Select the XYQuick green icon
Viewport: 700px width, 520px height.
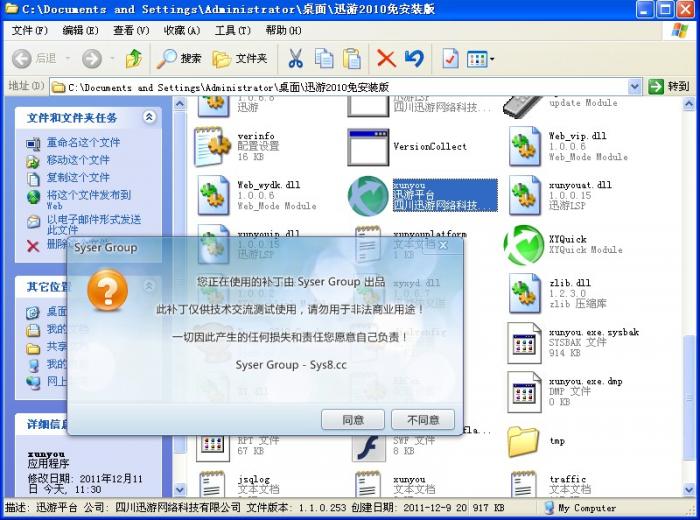(524, 245)
